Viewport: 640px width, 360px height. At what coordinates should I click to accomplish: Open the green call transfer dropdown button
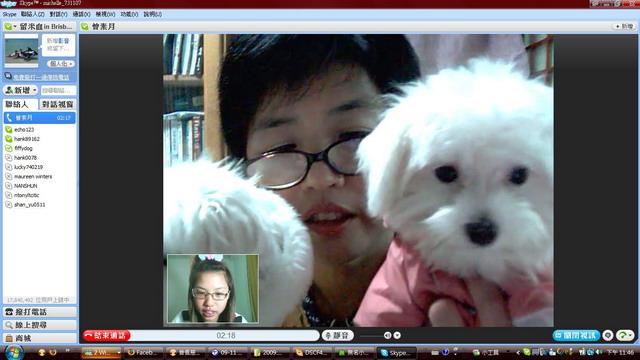point(625,336)
